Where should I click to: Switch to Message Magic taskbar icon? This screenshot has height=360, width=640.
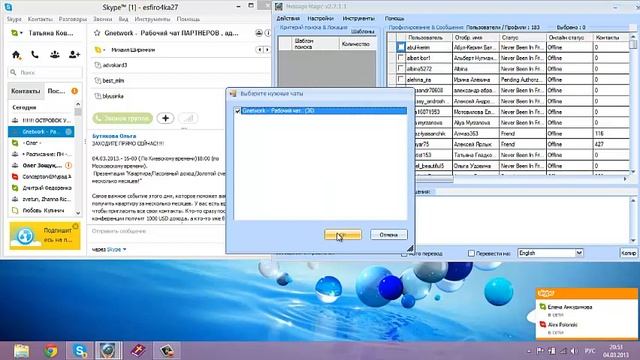[108, 351]
